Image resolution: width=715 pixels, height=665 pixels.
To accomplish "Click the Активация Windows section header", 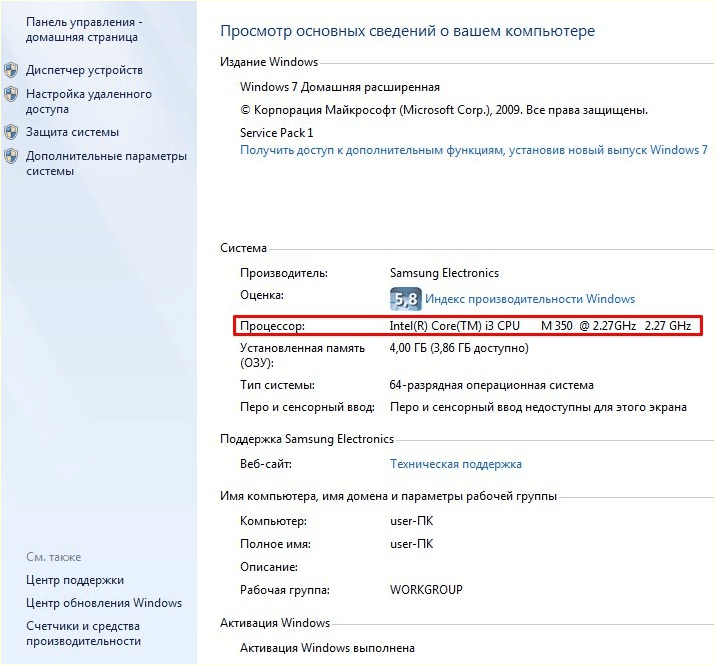I will pyautogui.click(x=275, y=623).
